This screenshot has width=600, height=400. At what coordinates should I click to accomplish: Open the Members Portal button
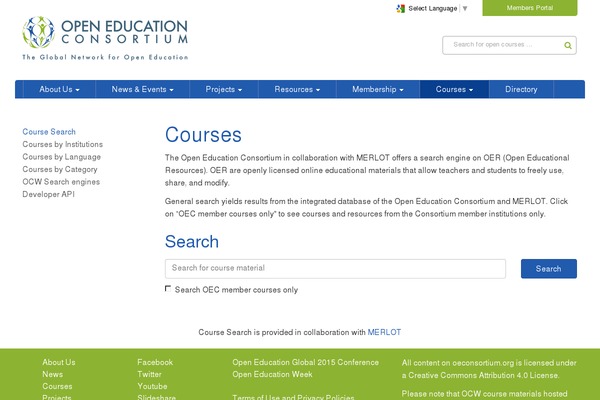530,8
